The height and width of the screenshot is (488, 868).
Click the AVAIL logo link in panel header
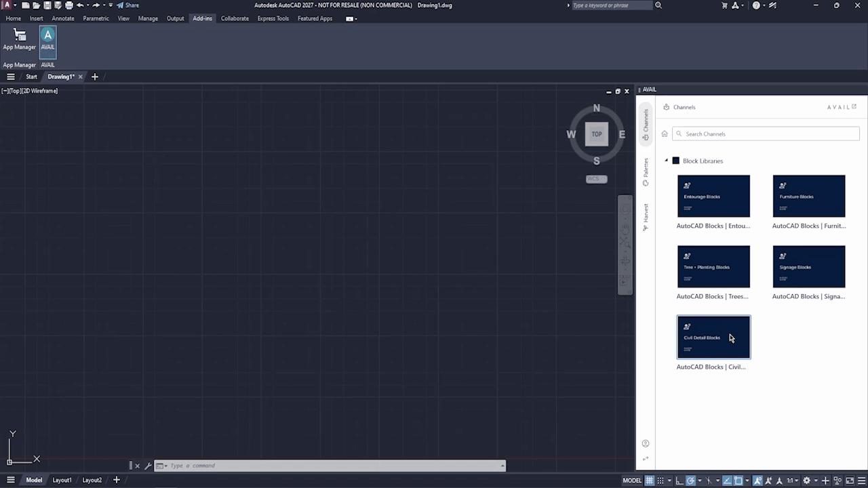[x=842, y=107]
